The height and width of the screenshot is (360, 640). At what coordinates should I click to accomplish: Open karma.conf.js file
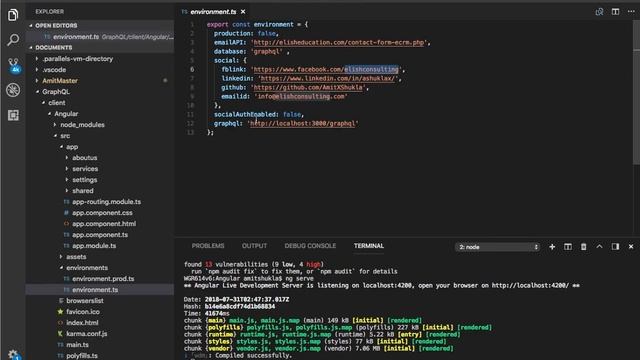(x=87, y=334)
